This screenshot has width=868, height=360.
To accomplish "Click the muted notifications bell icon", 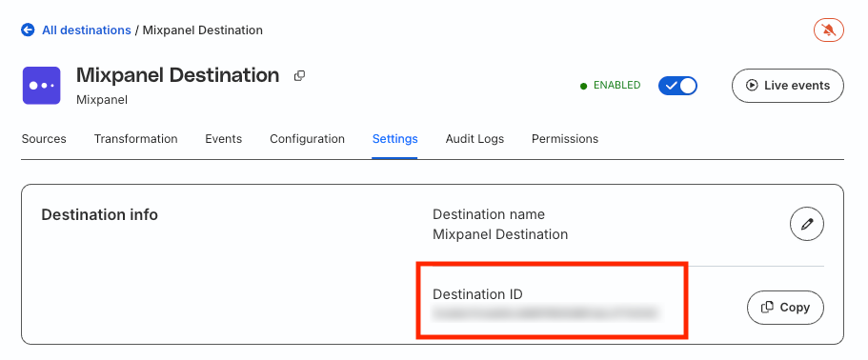I will coord(829,30).
